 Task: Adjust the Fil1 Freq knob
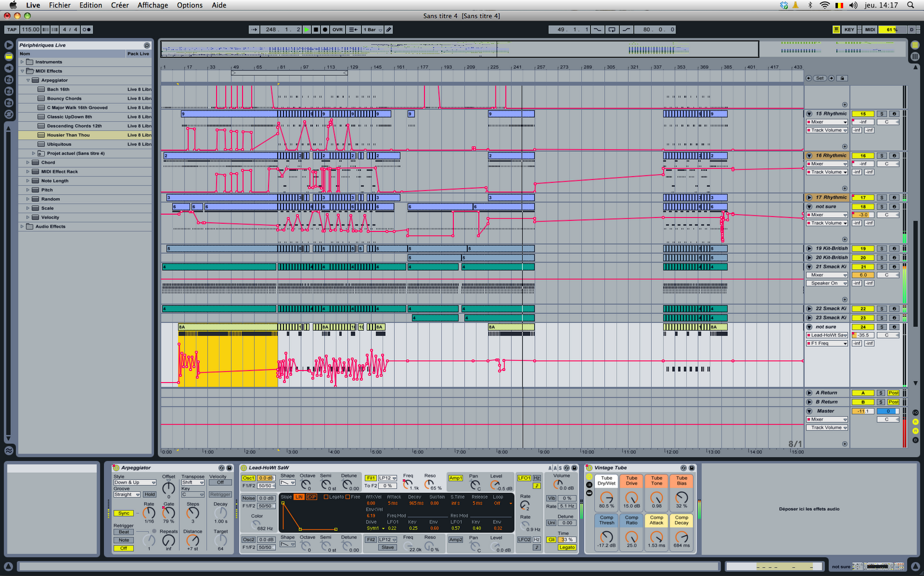[408, 484]
